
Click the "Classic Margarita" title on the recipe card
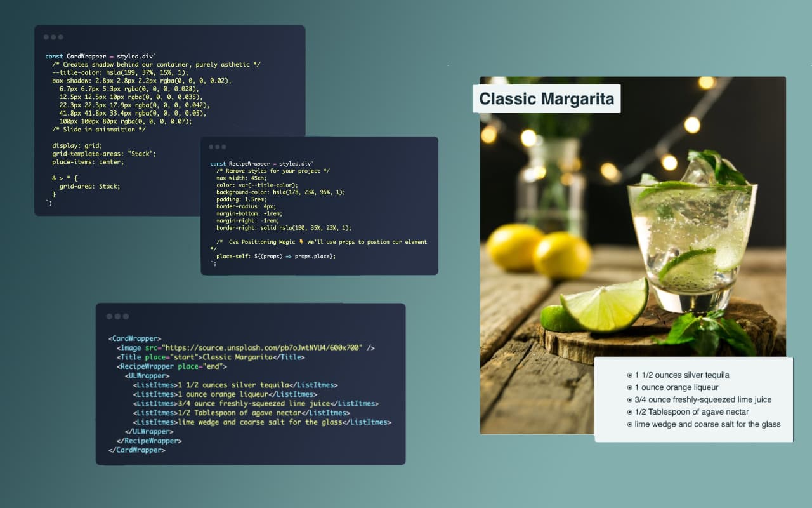click(546, 99)
